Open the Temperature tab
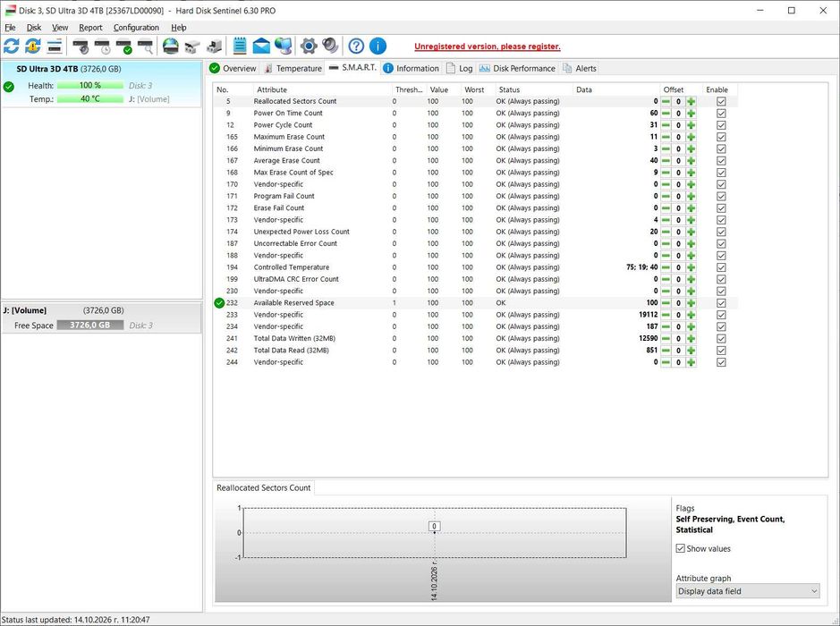Screen dimensions: 840x626 click(293, 69)
